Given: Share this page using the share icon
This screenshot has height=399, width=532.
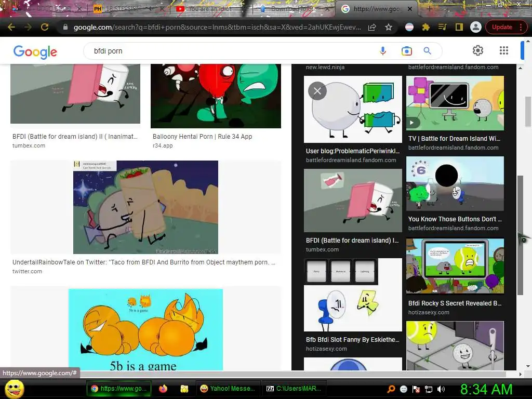Looking at the screenshot, I should 372,27.
